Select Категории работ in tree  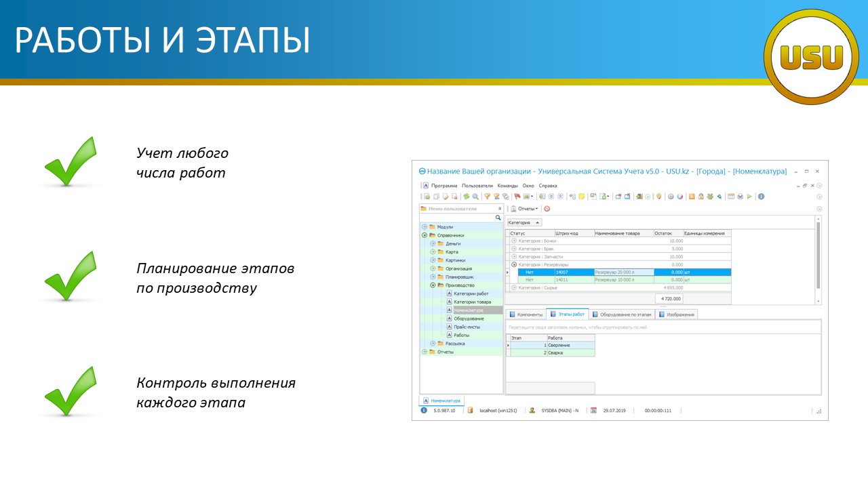pos(471,293)
